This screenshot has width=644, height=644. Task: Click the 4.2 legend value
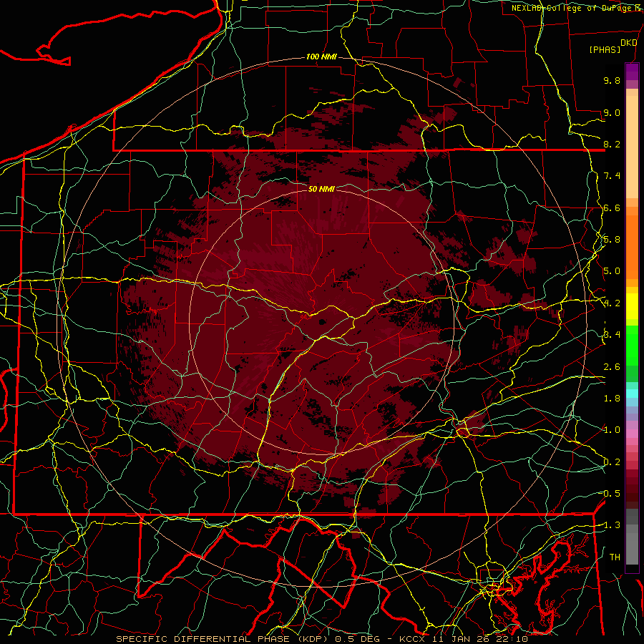pyautogui.click(x=612, y=303)
